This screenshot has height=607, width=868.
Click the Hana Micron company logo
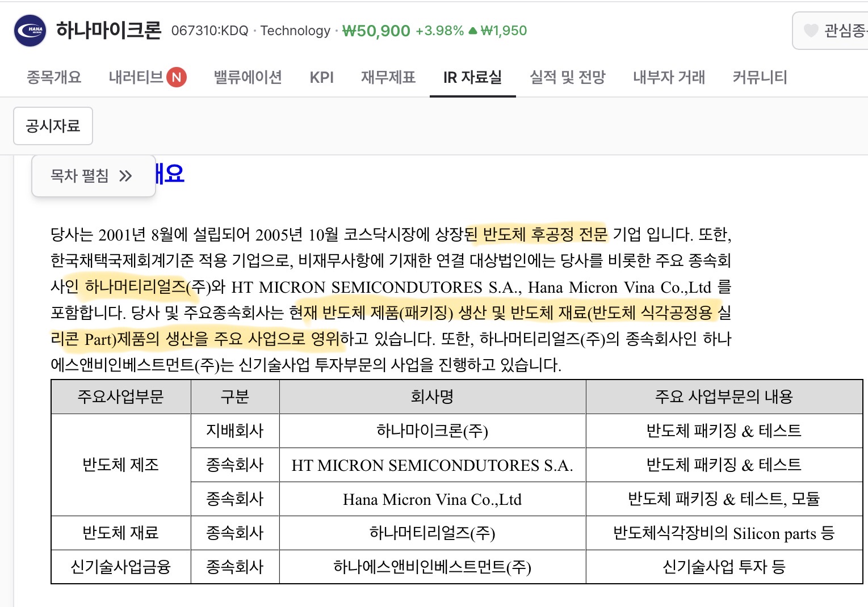30,31
